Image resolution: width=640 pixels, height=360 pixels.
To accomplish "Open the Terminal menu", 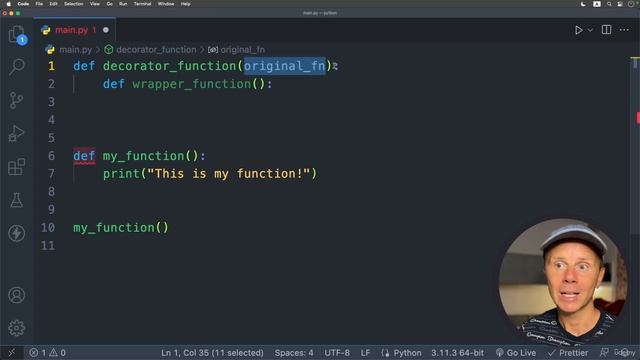I will pos(142,4).
